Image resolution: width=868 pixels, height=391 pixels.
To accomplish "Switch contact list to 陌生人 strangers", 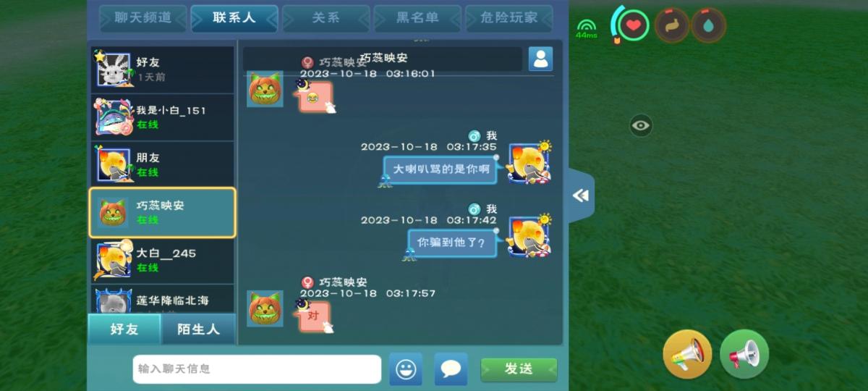I will [x=199, y=329].
